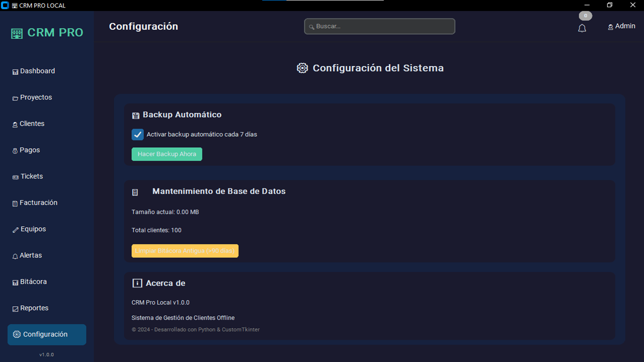The width and height of the screenshot is (644, 362).
Task: Select the Pagos icon
Action: point(15,150)
